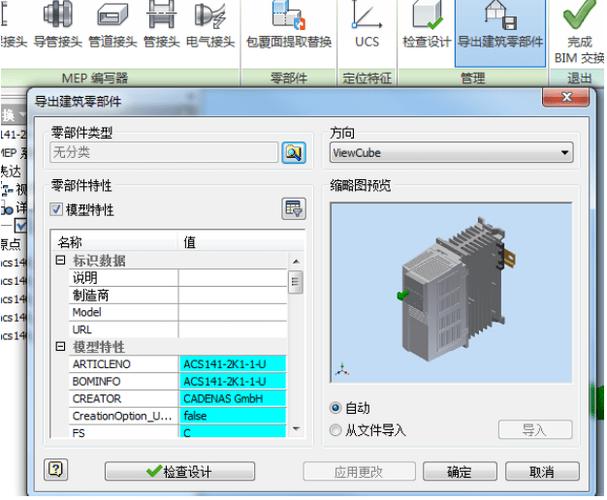Click the 零部件 panel label
Image resolution: width=607 pixels, height=500 pixels.
coord(289,78)
